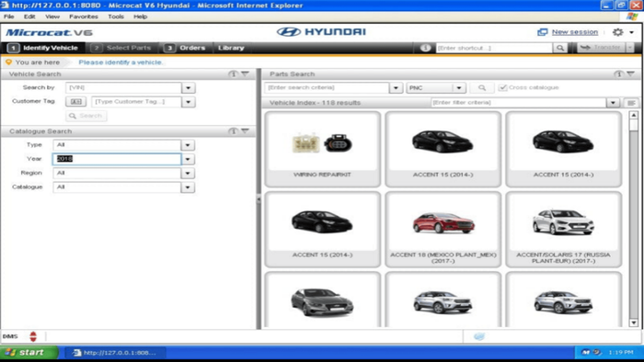Image resolution: width=644 pixels, height=362 pixels.
Task: Select the ACCENT/SOLARIS 17 (RUSSIA PLANT-EUR) thumbnail
Action: click(563, 229)
